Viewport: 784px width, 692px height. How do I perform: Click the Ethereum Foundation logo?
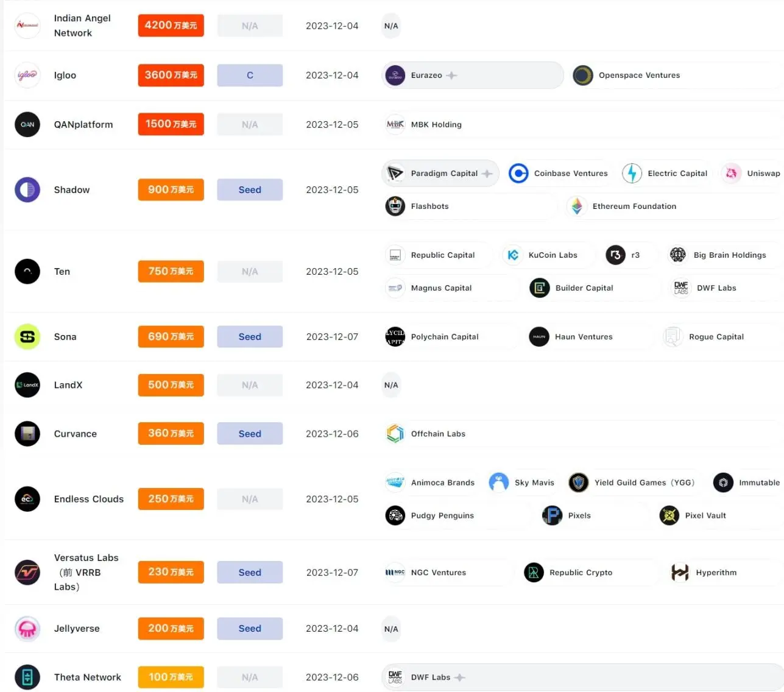point(577,207)
